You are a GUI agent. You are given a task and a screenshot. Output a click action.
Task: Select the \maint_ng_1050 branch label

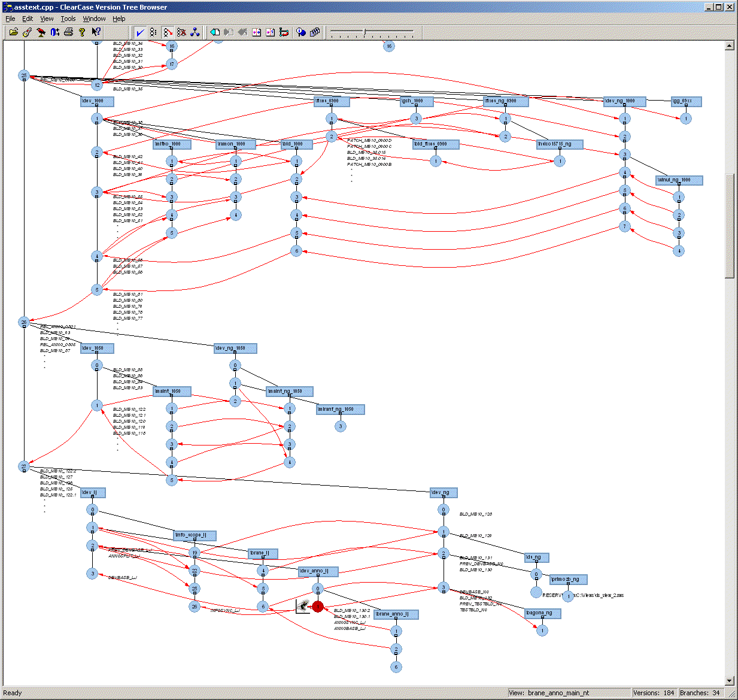(289, 392)
